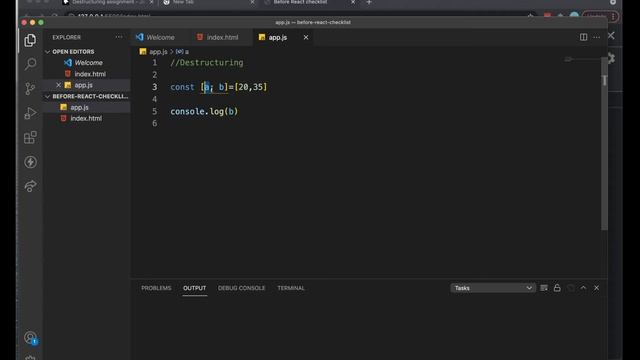Open Explorer more actions ellipsis
The width and height of the screenshot is (640, 360).
[119, 37]
